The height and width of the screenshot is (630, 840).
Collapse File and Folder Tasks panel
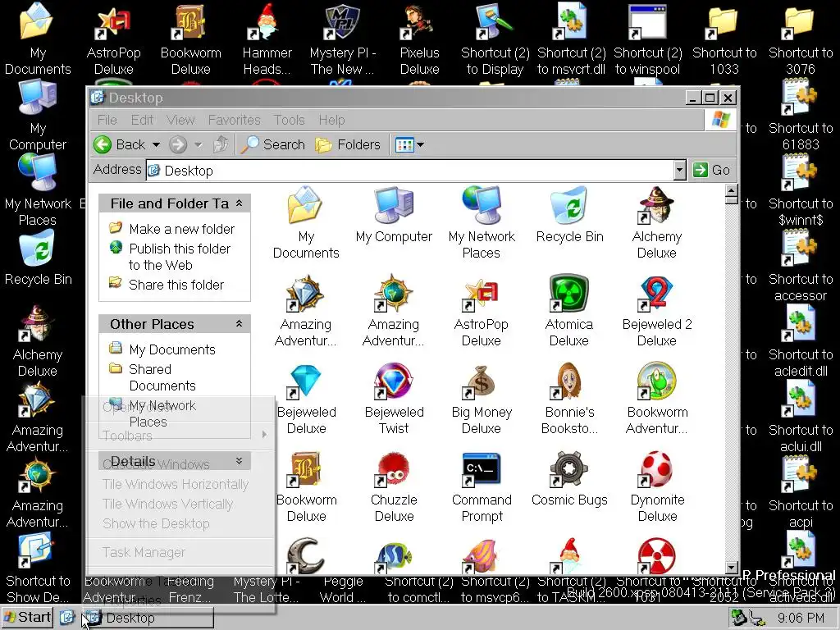[239, 203]
